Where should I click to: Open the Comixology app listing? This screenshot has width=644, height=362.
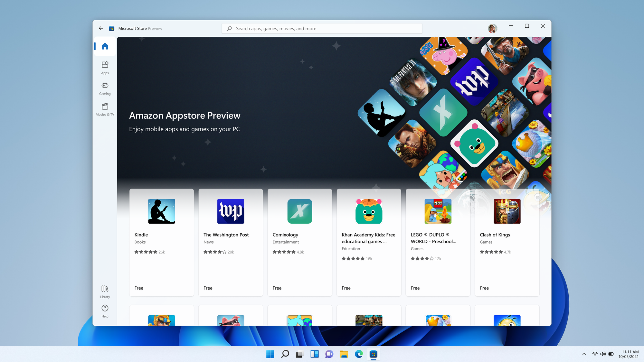pos(299,242)
